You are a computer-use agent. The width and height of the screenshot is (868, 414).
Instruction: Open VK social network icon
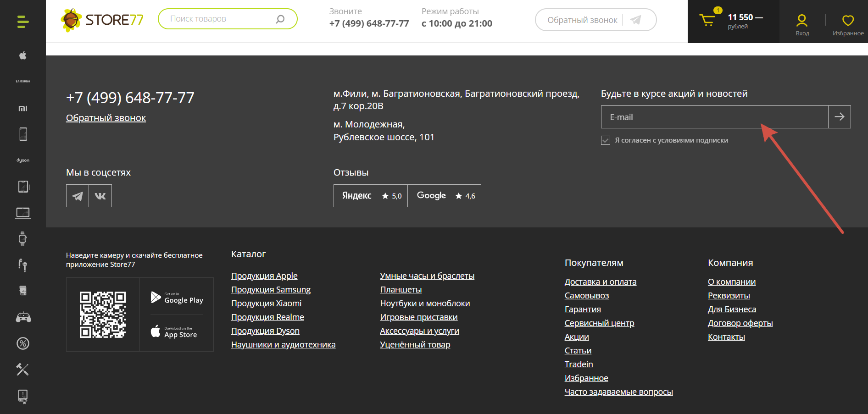click(x=100, y=196)
